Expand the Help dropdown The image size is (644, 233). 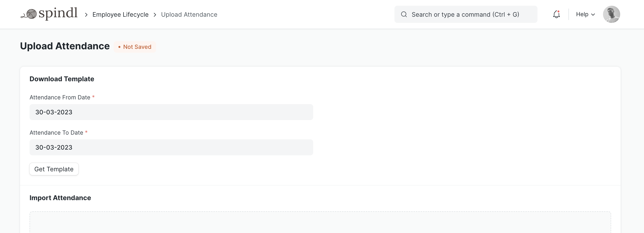click(585, 14)
